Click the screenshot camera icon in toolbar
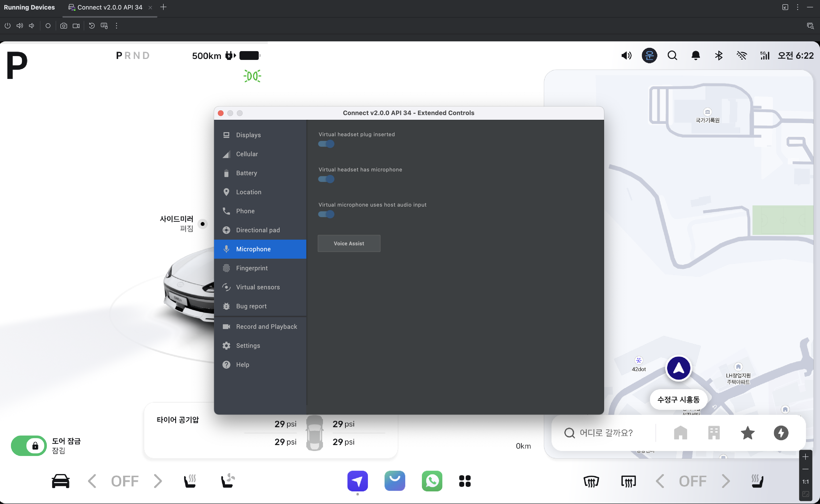Viewport: 820px width, 504px height. [x=63, y=26]
